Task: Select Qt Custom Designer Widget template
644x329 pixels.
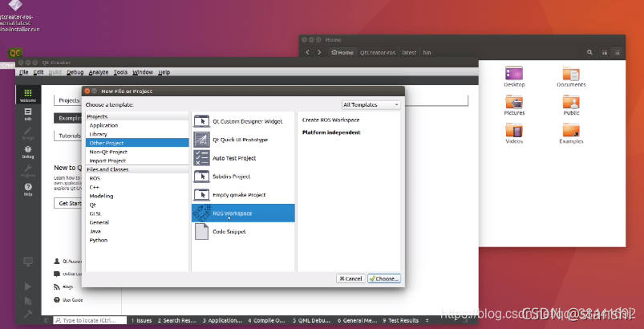Action: point(243,122)
